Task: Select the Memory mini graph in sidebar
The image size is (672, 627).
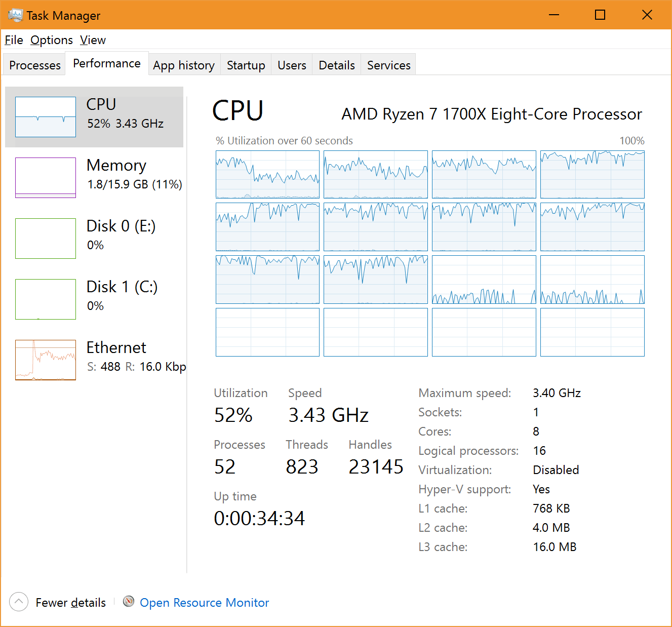Action: click(46, 178)
